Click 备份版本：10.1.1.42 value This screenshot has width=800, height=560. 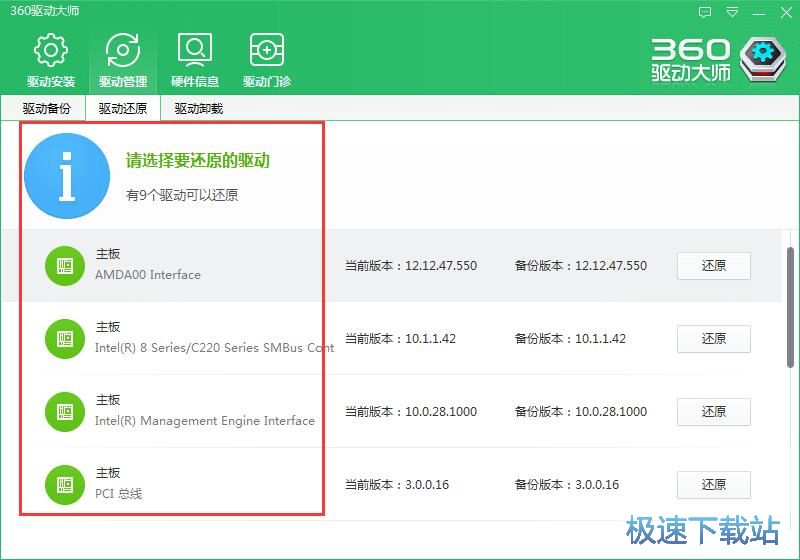pos(570,339)
